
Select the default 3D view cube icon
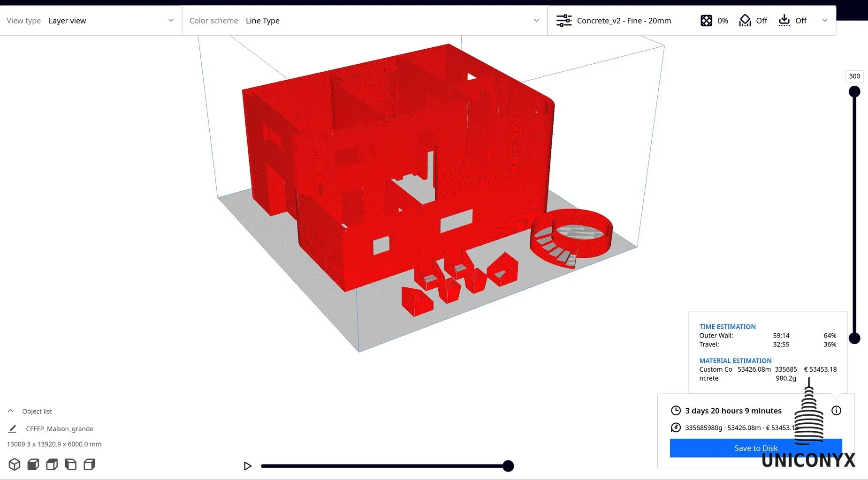click(x=14, y=464)
